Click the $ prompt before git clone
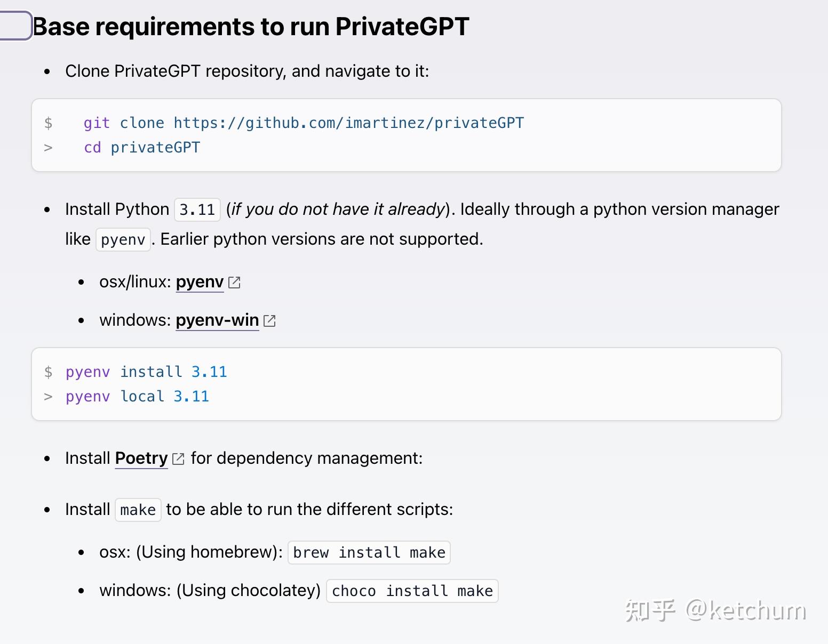 click(x=48, y=123)
